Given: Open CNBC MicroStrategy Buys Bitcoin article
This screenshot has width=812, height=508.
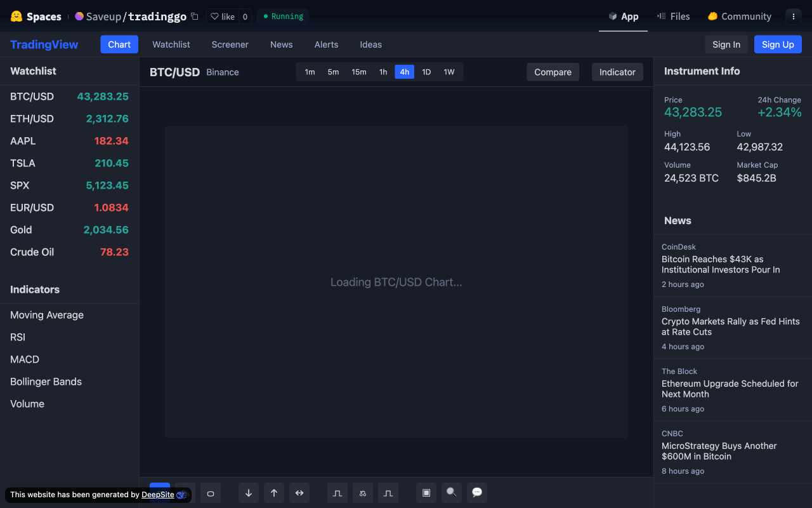Looking at the screenshot, I should [733, 452].
